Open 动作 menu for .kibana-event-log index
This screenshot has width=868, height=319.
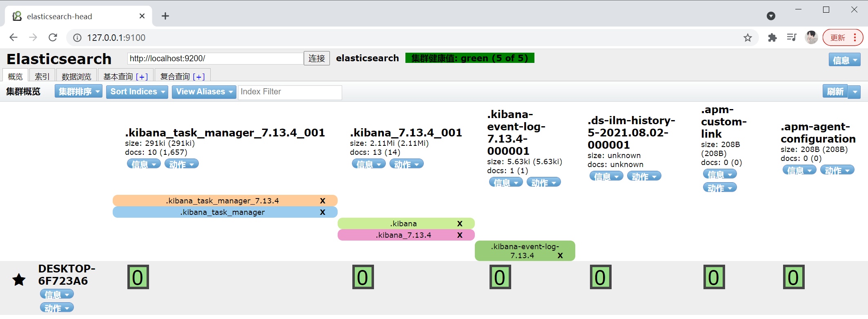tap(544, 182)
